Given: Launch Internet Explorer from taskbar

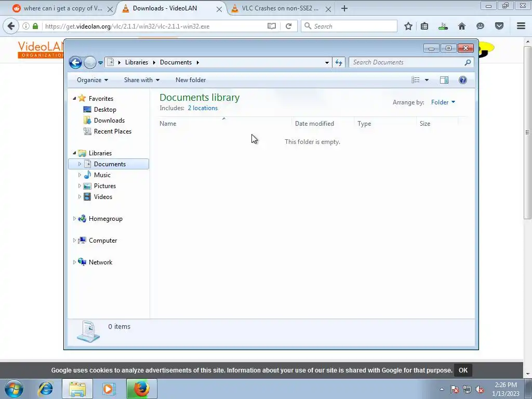Looking at the screenshot, I should [46, 389].
